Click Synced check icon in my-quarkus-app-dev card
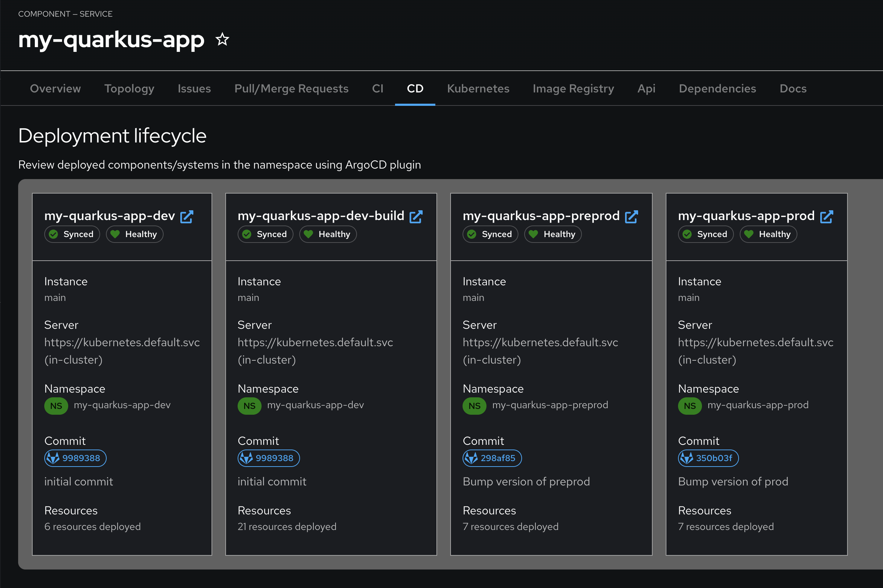883x588 pixels. pyautogui.click(x=54, y=235)
